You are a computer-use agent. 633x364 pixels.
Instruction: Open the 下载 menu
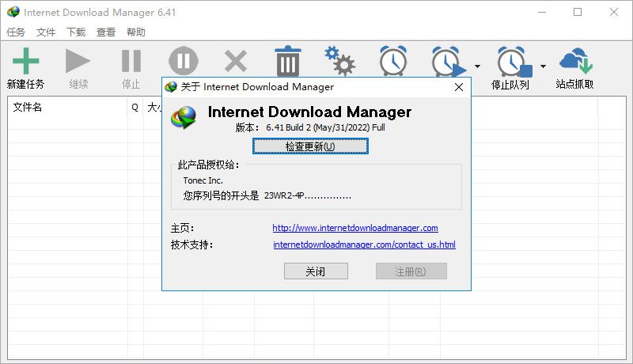click(x=76, y=32)
